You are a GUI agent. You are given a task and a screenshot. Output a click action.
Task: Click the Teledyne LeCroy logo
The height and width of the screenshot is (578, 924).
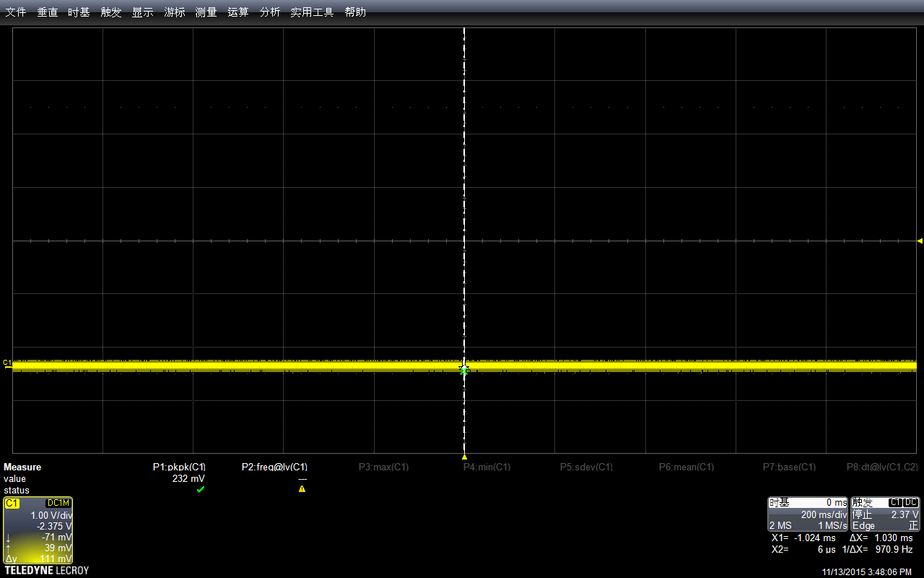(x=46, y=571)
